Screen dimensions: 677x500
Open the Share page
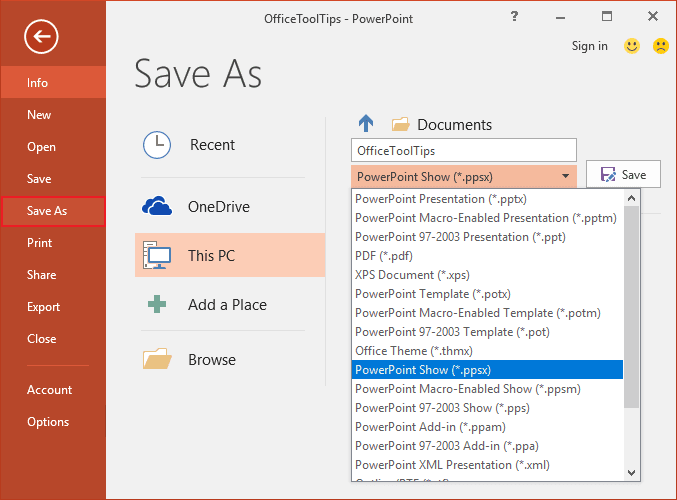53,275
